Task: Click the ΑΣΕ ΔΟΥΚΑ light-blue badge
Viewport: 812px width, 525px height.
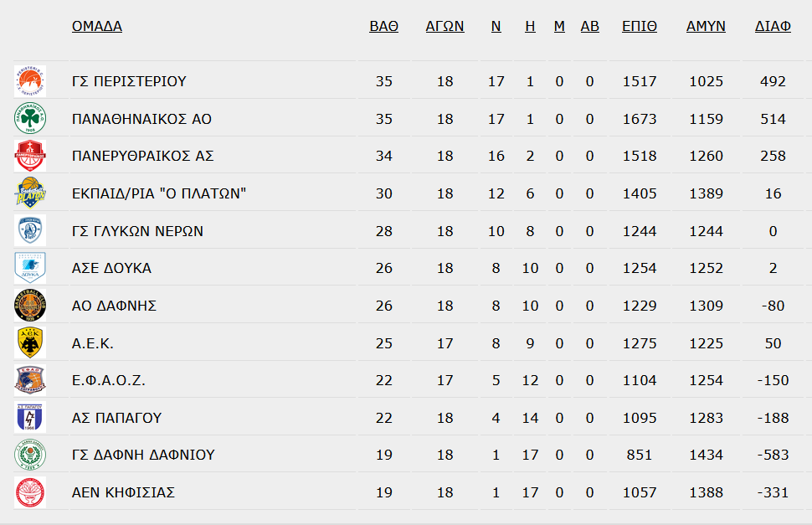Action: tap(30, 268)
